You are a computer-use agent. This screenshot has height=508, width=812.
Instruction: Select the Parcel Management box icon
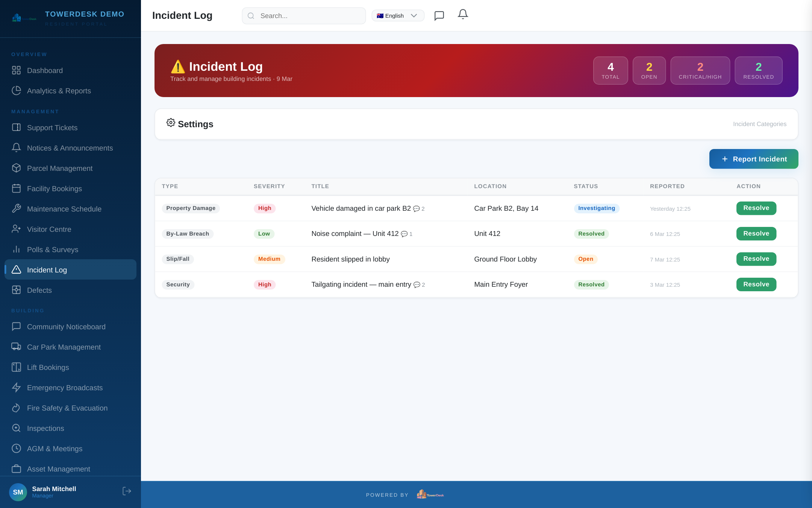16,168
